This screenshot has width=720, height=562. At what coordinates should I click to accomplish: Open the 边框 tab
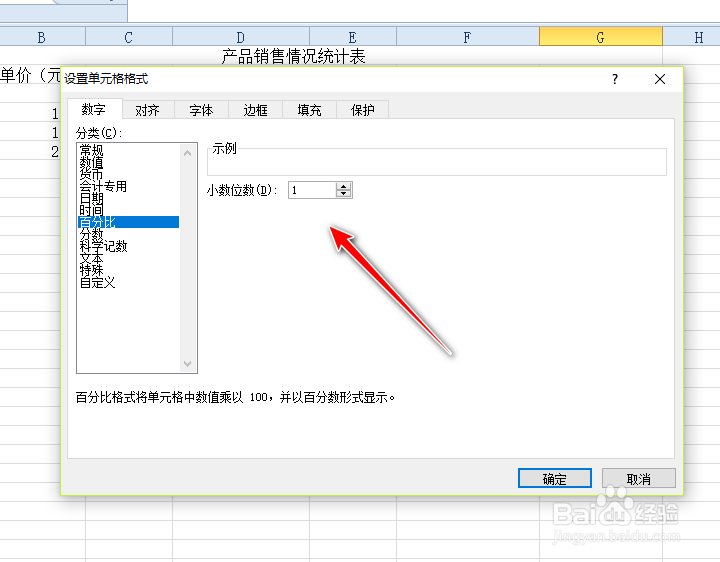pyautogui.click(x=255, y=110)
